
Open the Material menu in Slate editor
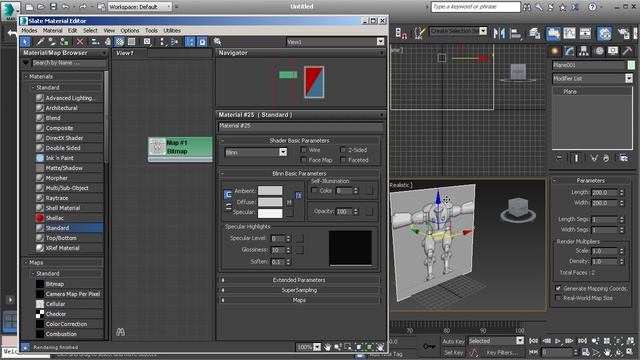pyautogui.click(x=52, y=31)
